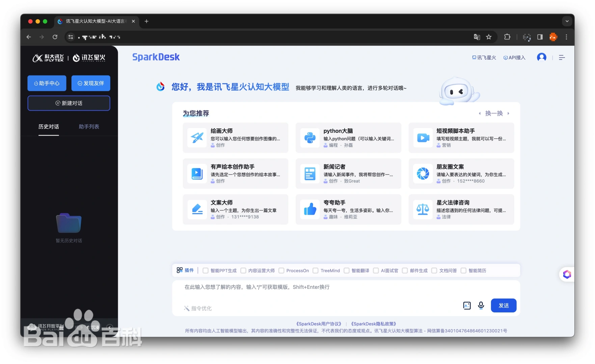595x364 pixels.
Task: Click the 助手中心 button
Action: [47, 83]
